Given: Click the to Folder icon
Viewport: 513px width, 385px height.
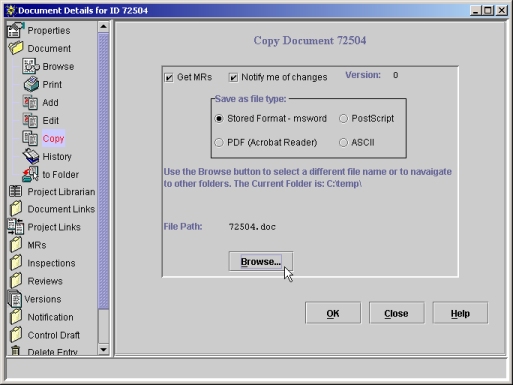Looking at the screenshot, I should 30,174.
